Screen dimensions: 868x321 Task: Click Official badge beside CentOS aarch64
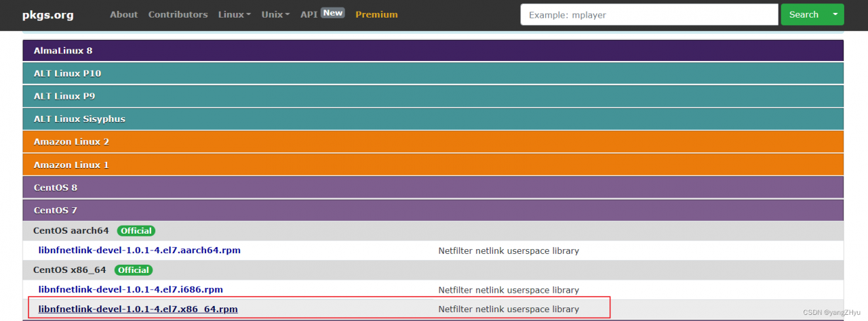[136, 231]
